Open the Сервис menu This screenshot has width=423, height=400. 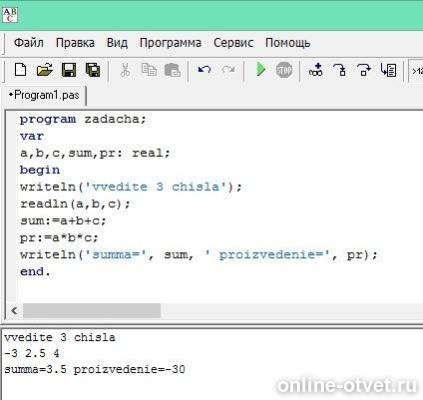pyautogui.click(x=233, y=43)
